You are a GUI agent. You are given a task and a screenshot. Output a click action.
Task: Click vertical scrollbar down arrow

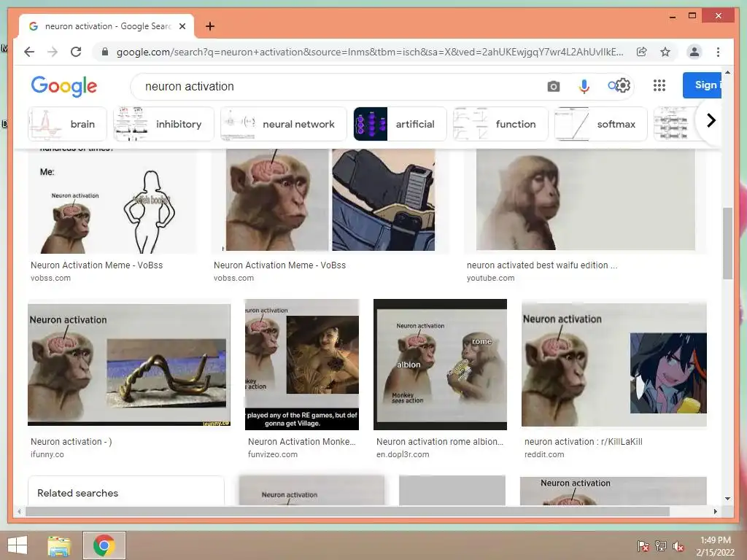(x=727, y=499)
